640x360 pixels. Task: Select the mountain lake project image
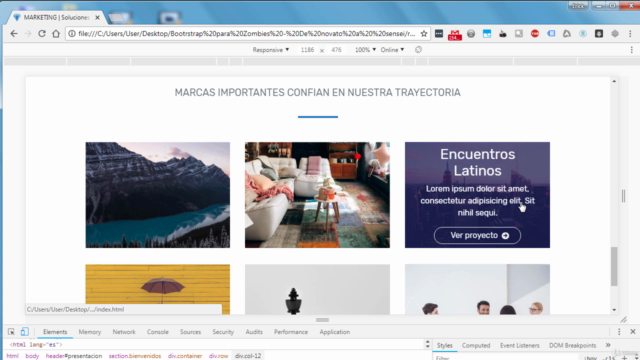158,195
